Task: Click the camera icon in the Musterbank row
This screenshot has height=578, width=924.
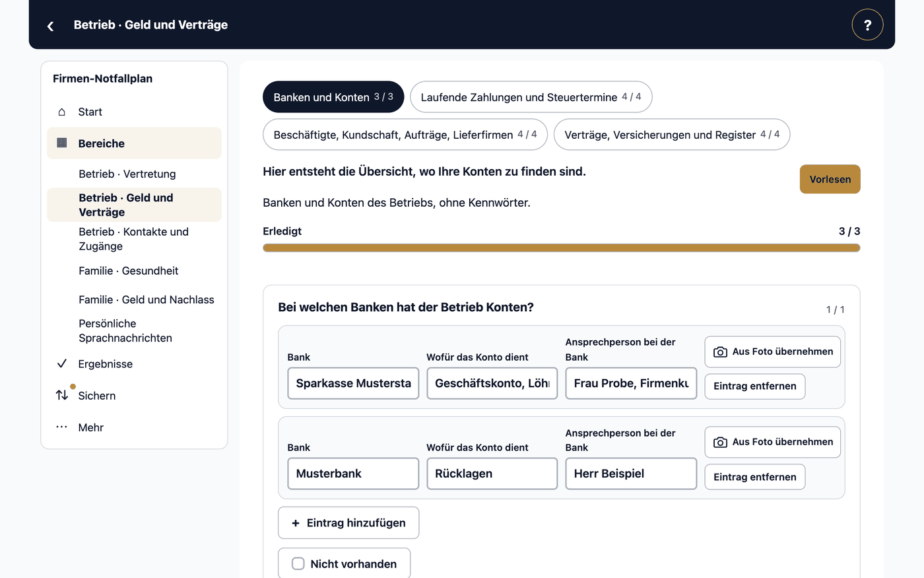Action: 721,442
